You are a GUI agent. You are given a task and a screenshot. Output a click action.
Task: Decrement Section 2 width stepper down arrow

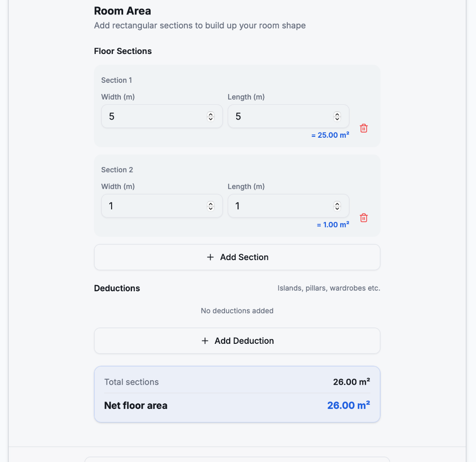[x=211, y=208]
